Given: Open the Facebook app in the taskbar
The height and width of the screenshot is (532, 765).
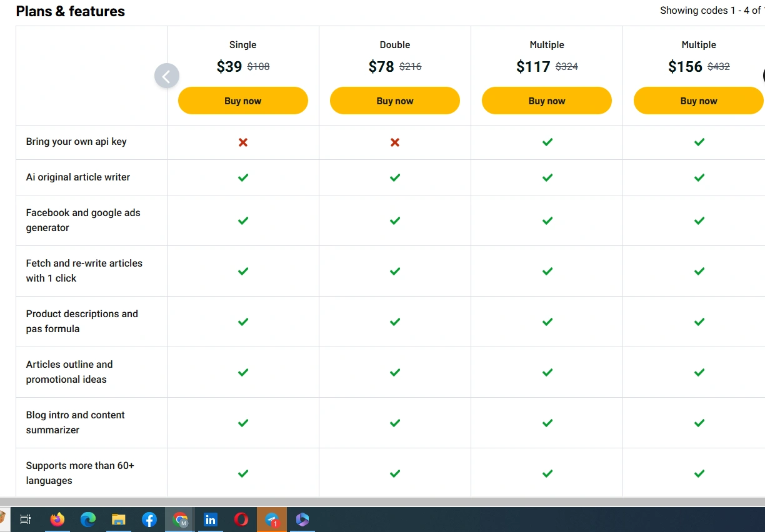Looking at the screenshot, I should 149,520.
